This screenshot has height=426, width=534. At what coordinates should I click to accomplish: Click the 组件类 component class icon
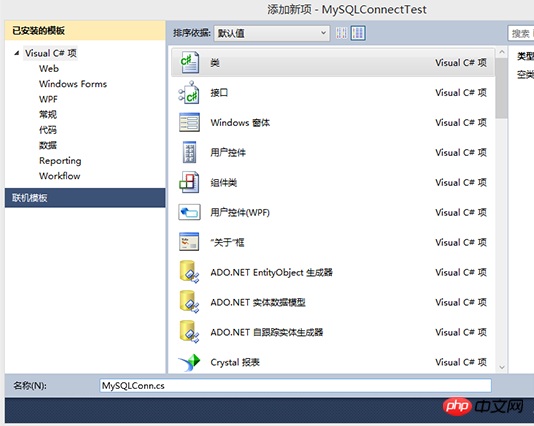point(189,182)
